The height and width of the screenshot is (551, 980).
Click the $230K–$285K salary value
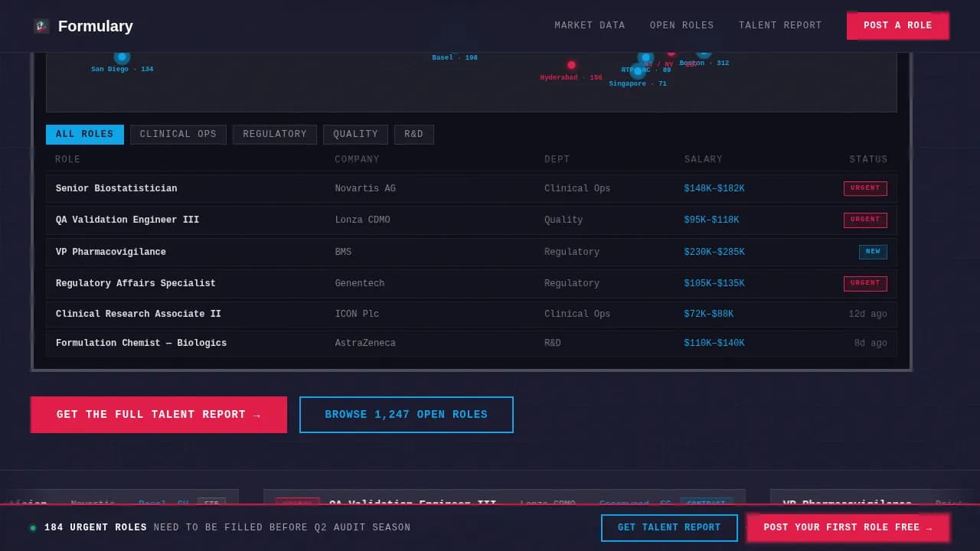point(714,252)
